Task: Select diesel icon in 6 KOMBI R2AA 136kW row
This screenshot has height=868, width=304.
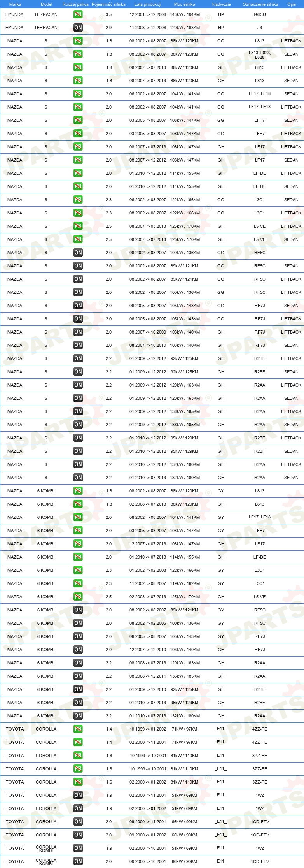Action: [78, 676]
